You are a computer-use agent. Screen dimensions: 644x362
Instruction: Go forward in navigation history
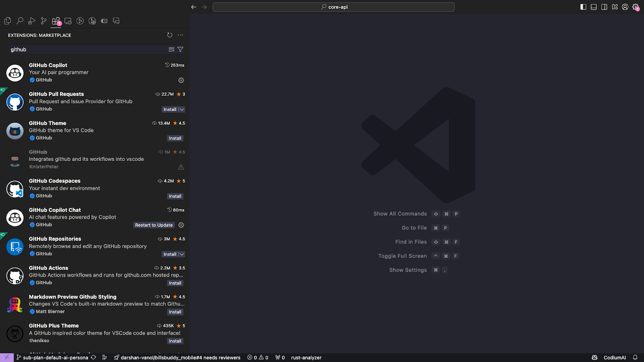[204, 7]
